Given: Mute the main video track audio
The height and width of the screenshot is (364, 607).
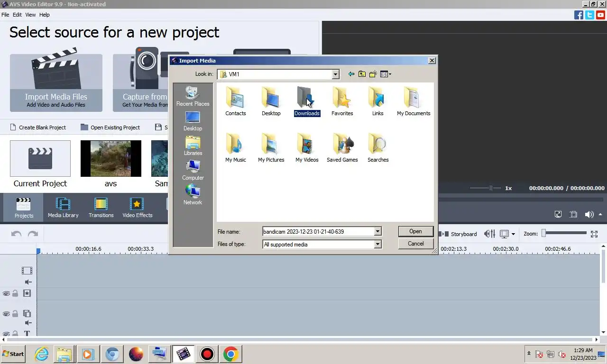Looking at the screenshot, I should [28, 282].
